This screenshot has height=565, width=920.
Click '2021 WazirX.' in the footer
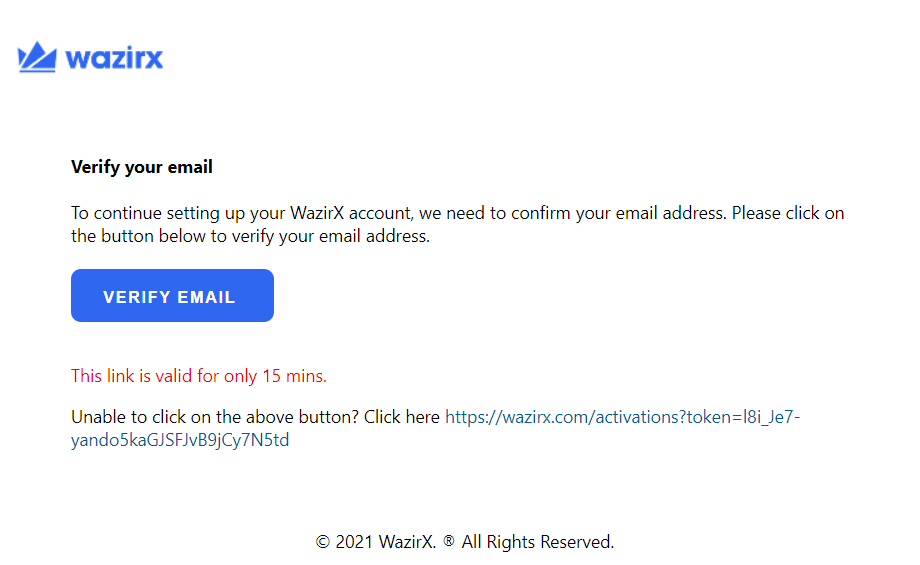tap(385, 542)
